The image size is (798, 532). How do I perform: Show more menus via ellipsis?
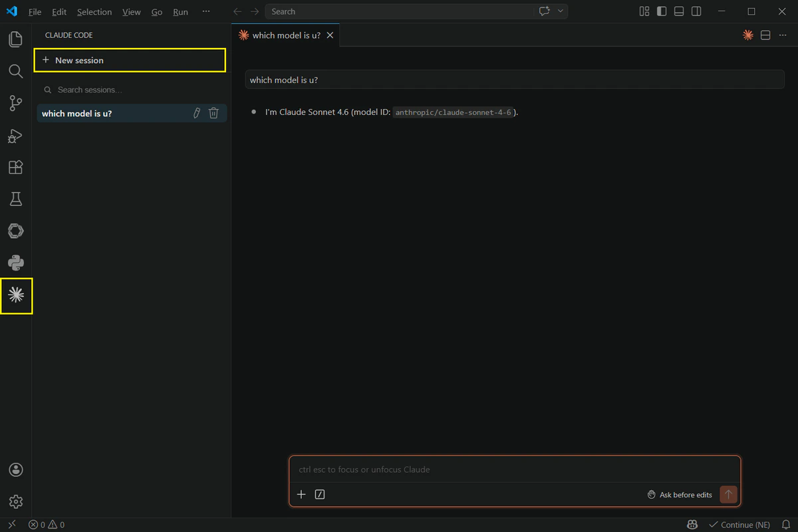[x=206, y=12]
